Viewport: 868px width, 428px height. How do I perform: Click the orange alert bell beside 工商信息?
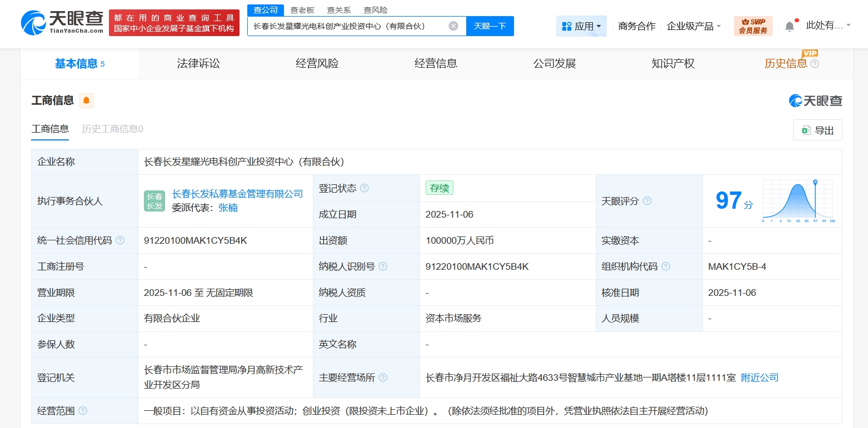point(87,100)
